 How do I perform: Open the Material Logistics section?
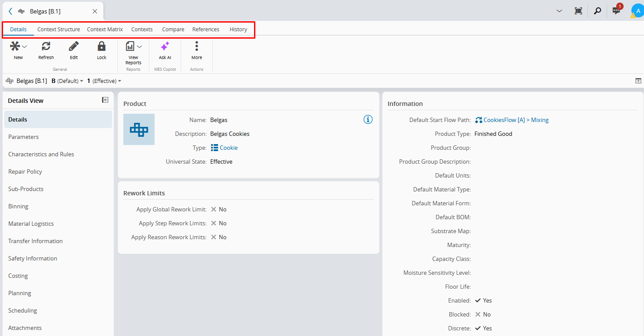coord(58,224)
